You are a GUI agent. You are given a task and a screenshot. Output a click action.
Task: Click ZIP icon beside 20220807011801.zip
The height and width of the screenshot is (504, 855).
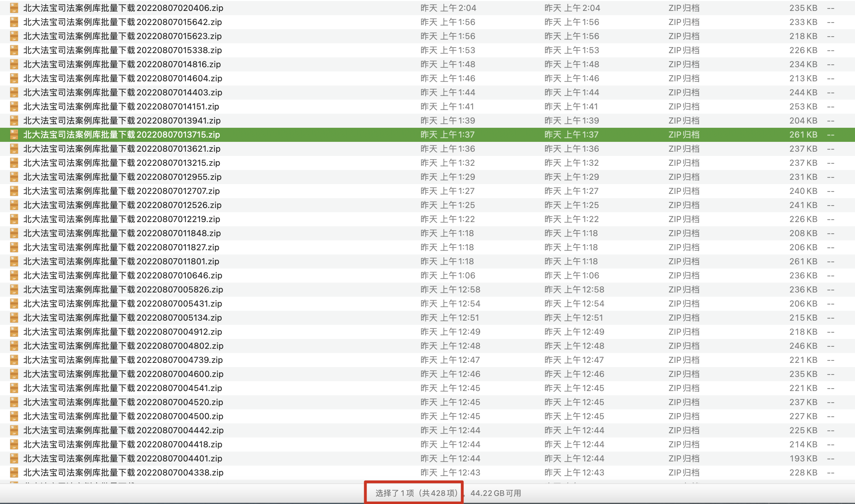tap(14, 261)
